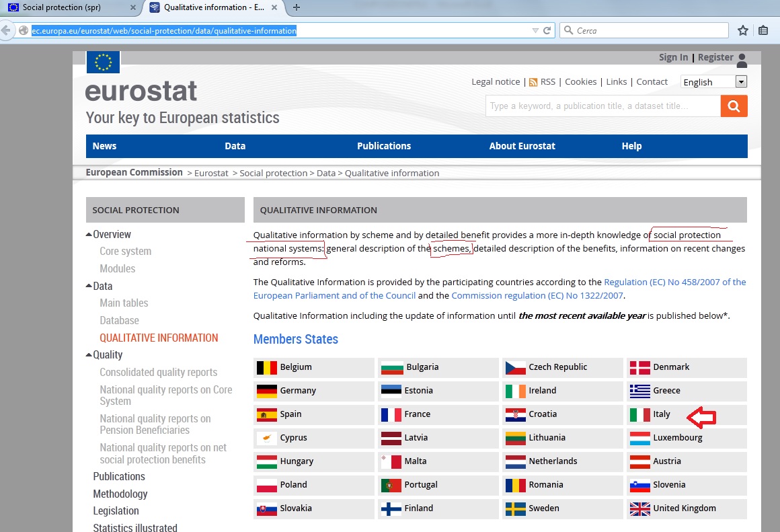Click the Contact link

pyautogui.click(x=652, y=81)
